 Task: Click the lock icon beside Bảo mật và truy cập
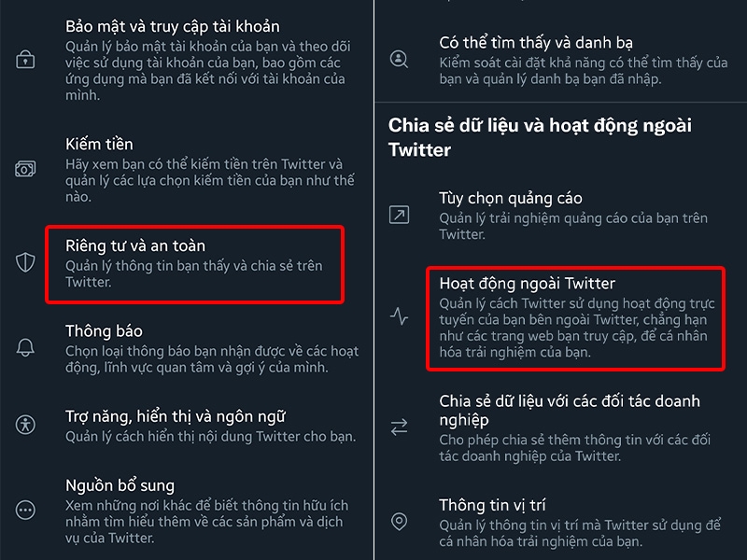point(23,59)
